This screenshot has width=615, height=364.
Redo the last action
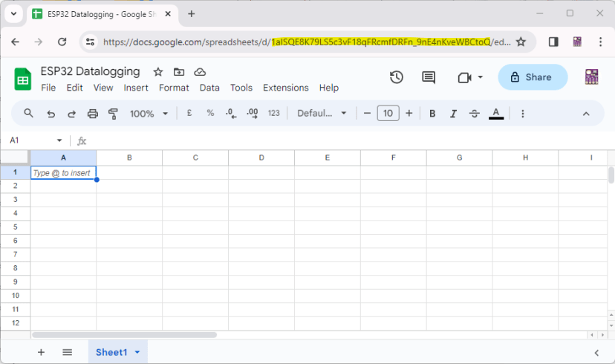point(71,114)
